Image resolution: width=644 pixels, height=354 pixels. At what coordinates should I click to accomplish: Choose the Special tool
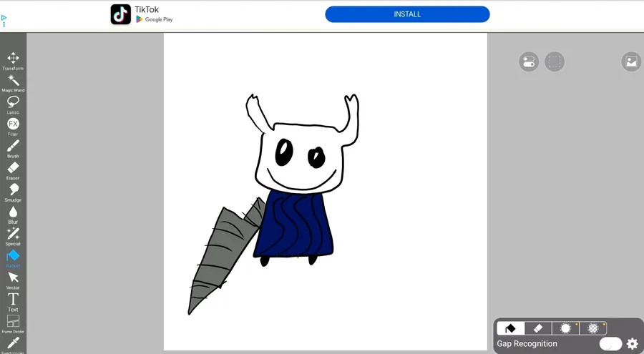(x=13, y=237)
